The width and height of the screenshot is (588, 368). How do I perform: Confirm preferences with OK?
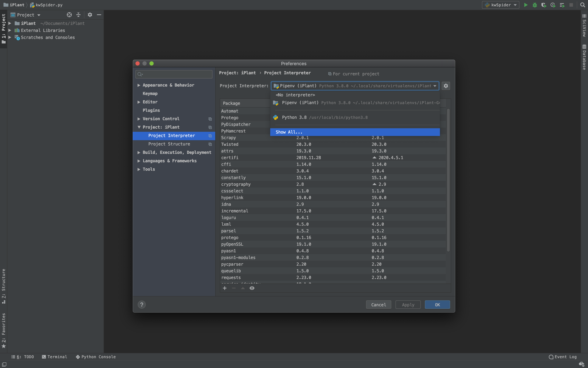(x=437, y=305)
